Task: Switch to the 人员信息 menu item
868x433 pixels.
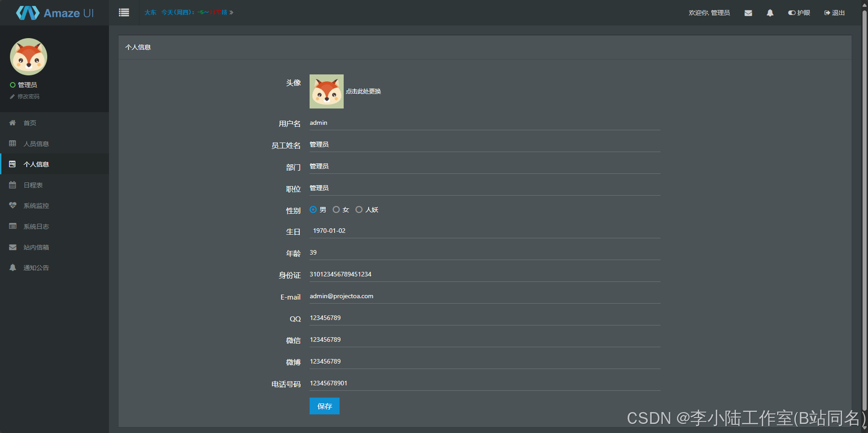Action: 36,143
